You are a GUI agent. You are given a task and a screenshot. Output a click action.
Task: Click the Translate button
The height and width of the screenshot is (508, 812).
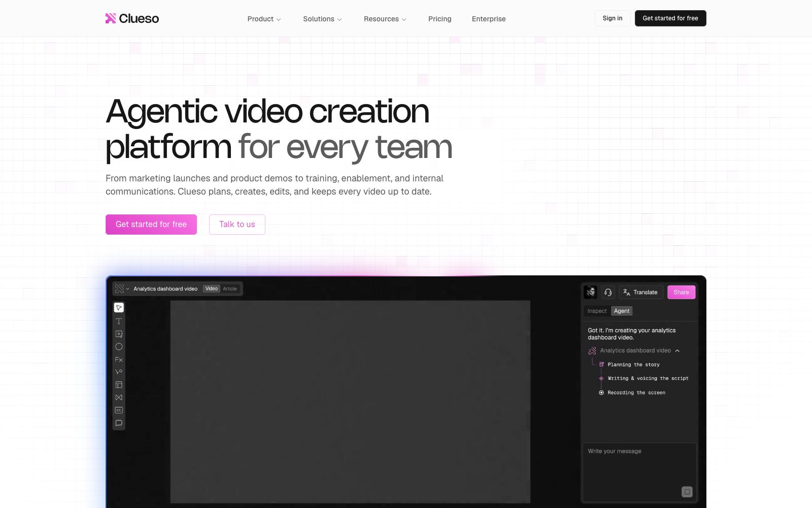click(x=640, y=292)
